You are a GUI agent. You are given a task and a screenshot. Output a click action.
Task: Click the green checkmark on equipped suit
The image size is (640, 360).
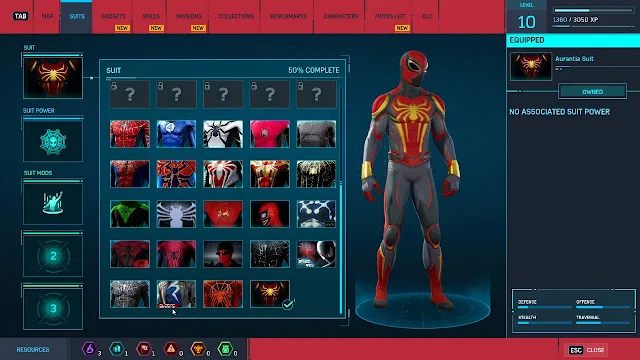288,304
